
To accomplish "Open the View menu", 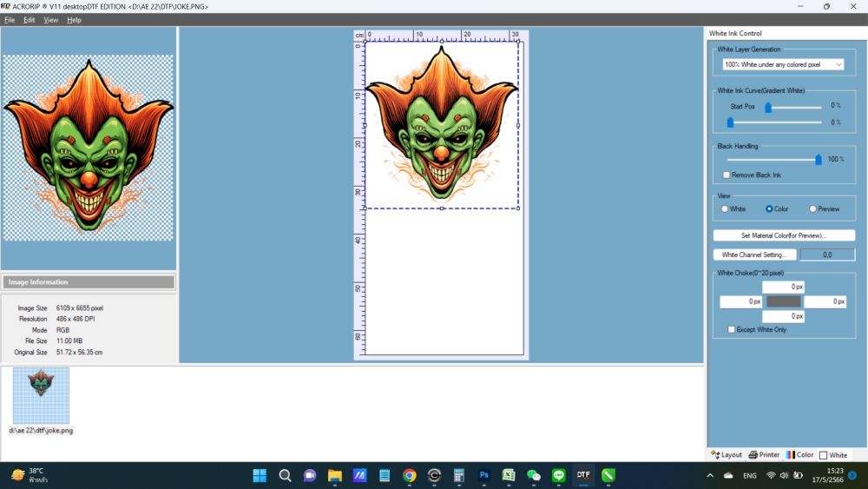I will [x=50, y=20].
